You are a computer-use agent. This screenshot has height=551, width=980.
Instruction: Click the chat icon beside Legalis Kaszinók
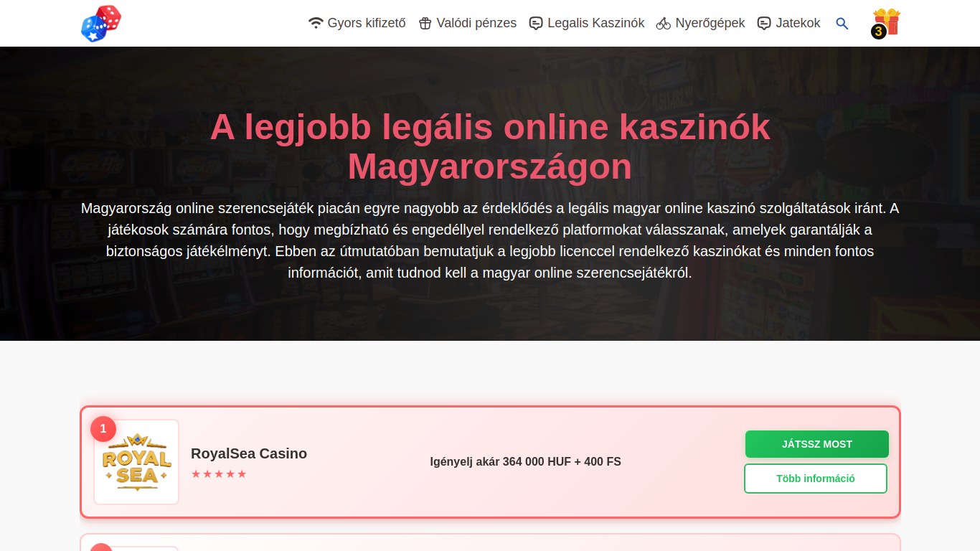[536, 24]
